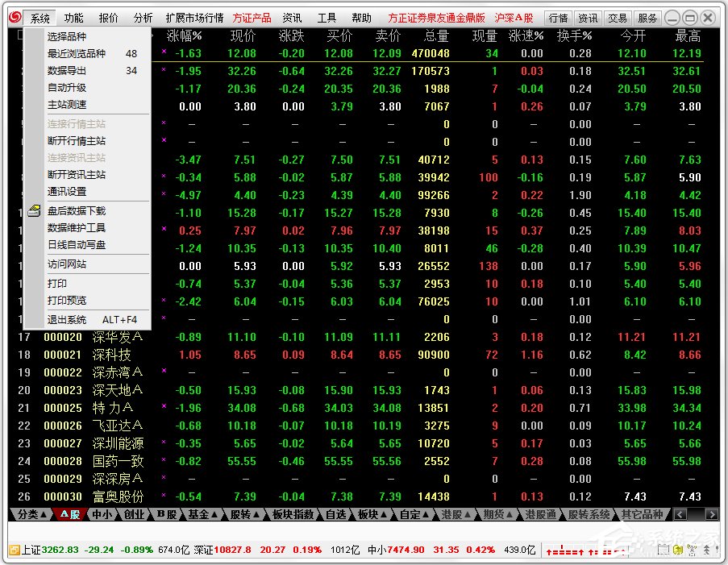Expand the 港股 tab dropdown
Image resolution: width=728 pixels, height=565 pixels.
point(456,514)
